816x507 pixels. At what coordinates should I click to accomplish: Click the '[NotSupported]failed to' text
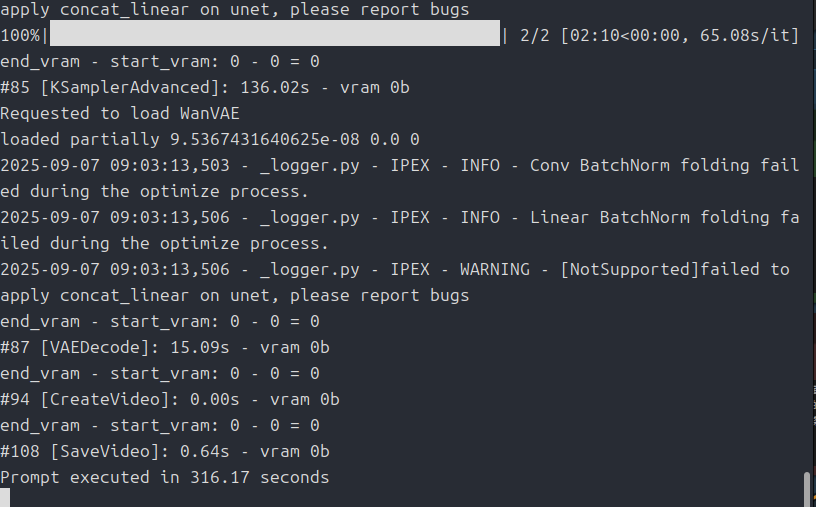point(675,269)
